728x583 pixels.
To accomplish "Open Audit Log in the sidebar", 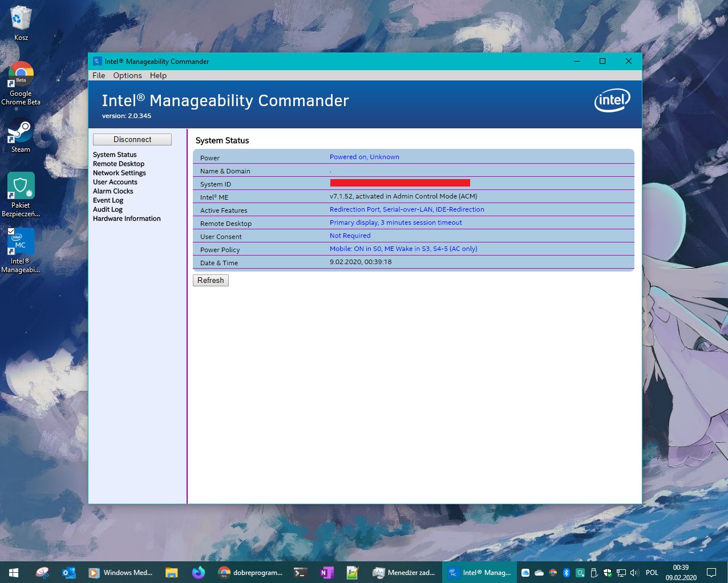I will pyautogui.click(x=108, y=209).
